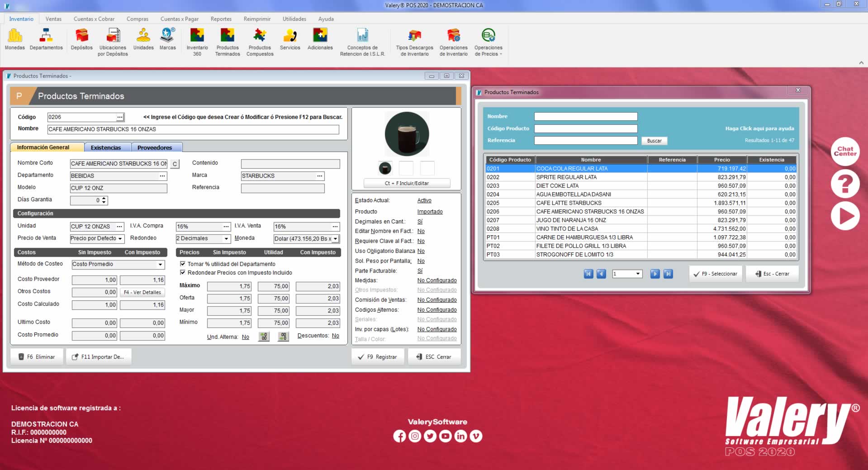Screen dimensions: 868x470
Task: Toggle Redondear Precios con Impuesto Incluido
Action: click(x=183, y=272)
